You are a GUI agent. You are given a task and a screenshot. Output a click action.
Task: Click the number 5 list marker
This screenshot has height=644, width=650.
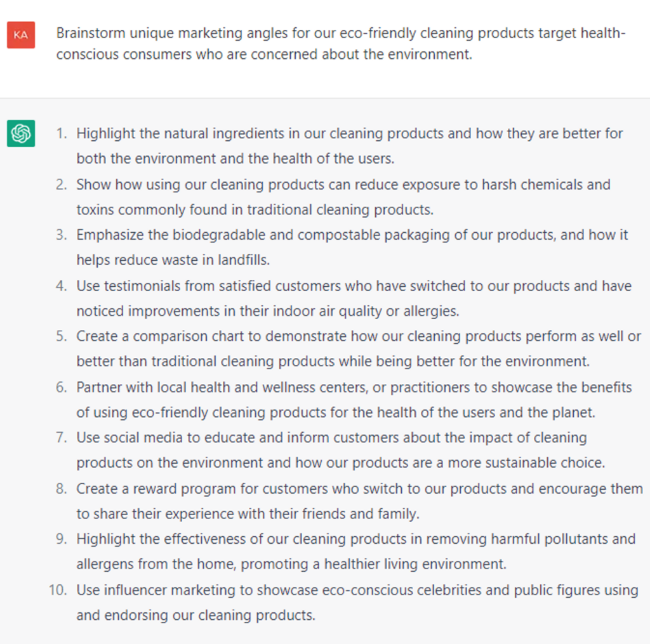click(x=61, y=336)
